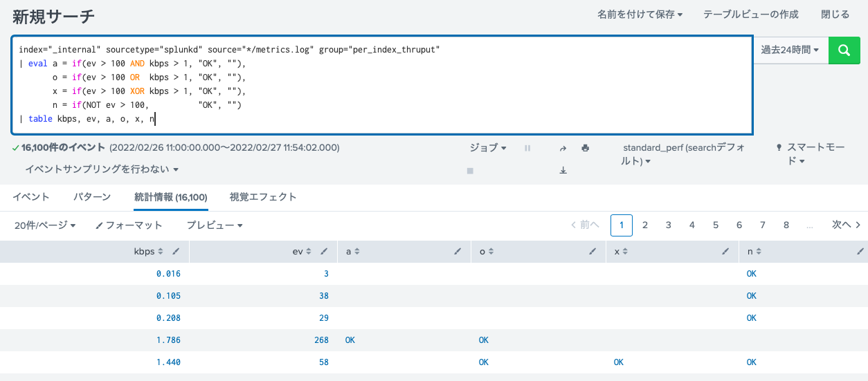The height and width of the screenshot is (381, 868).
Task: Go to results page 3
Action: coord(669,225)
